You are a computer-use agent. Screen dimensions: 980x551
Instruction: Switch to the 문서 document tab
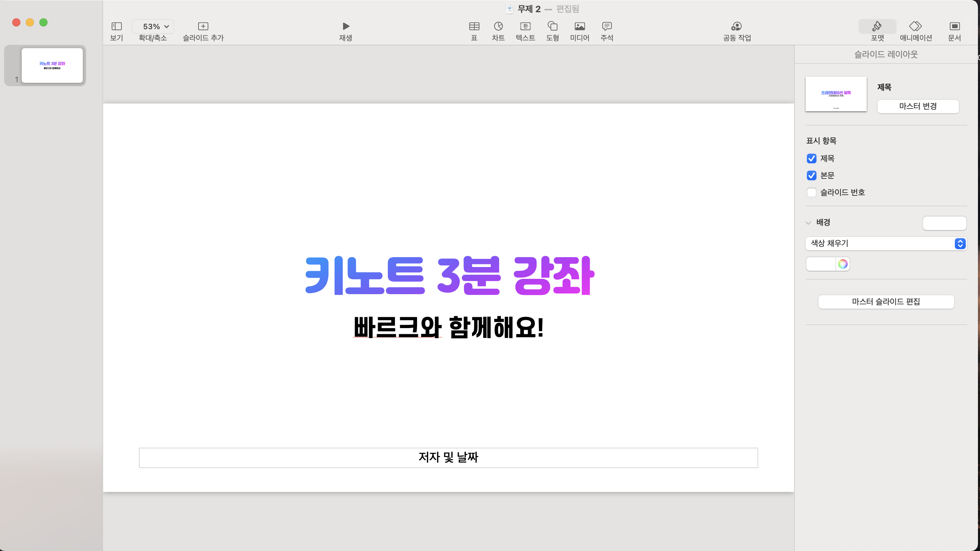click(x=954, y=26)
